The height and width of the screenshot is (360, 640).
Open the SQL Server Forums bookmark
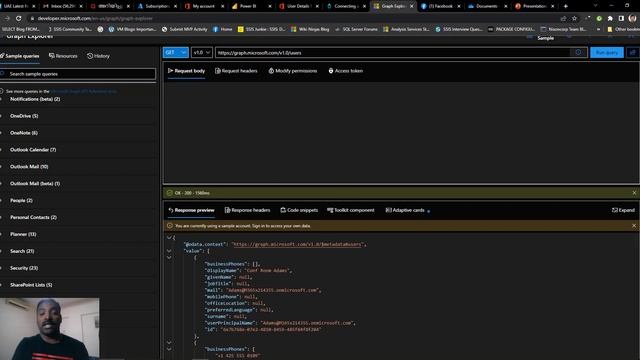point(356,29)
